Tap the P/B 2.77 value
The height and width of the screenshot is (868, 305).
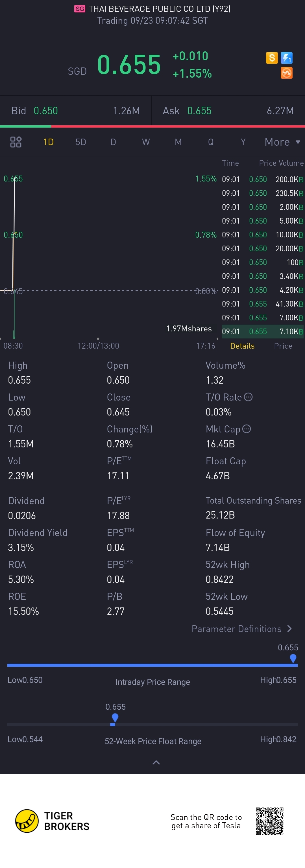116,611
